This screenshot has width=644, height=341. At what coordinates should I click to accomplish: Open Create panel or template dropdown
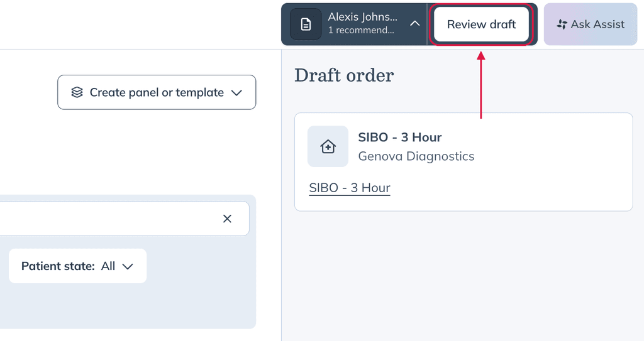(x=157, y=92)
